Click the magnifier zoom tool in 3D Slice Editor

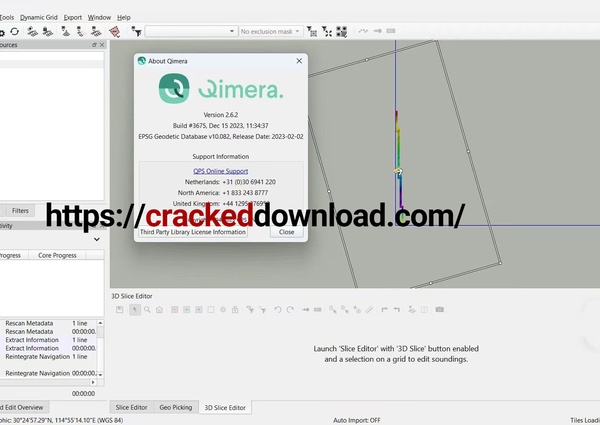pos(147,309)
